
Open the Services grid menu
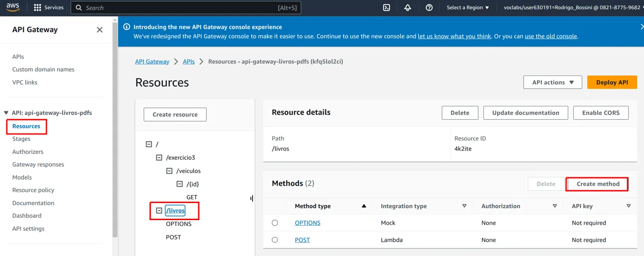(49, 8)
